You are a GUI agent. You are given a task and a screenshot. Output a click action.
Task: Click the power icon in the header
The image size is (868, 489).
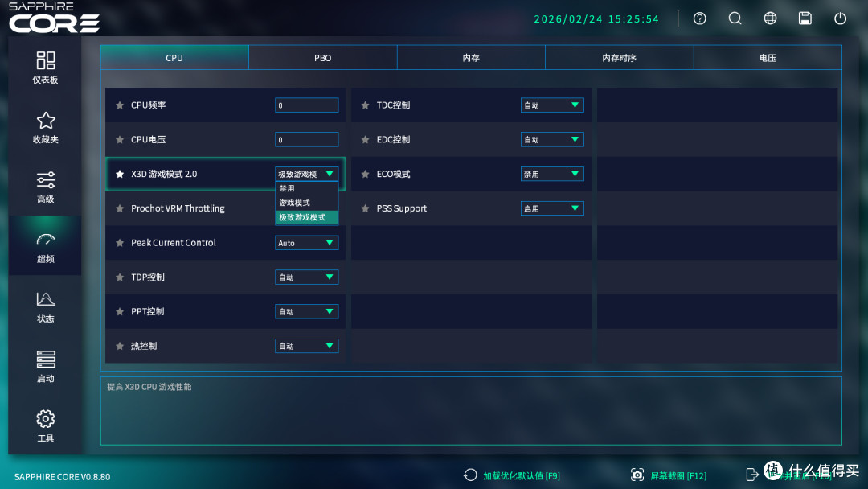click(841, 18)
